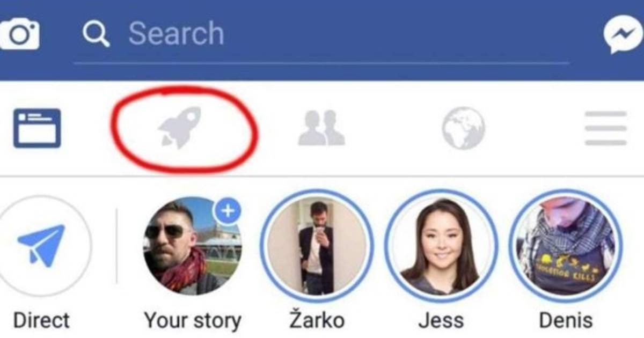The image size is (644, 338).
Task: Tap the search magnifier icon
Action: point(96,34)
